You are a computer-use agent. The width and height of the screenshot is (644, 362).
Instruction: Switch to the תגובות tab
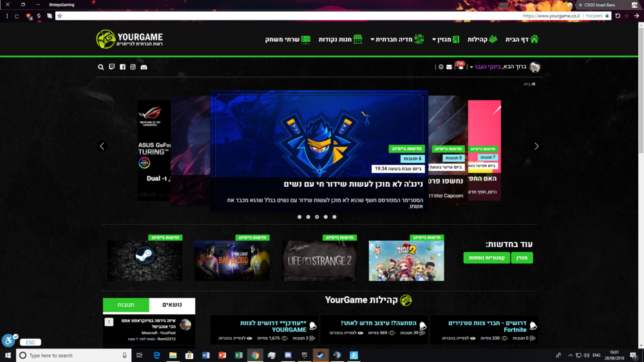click(x=126, y=305)
